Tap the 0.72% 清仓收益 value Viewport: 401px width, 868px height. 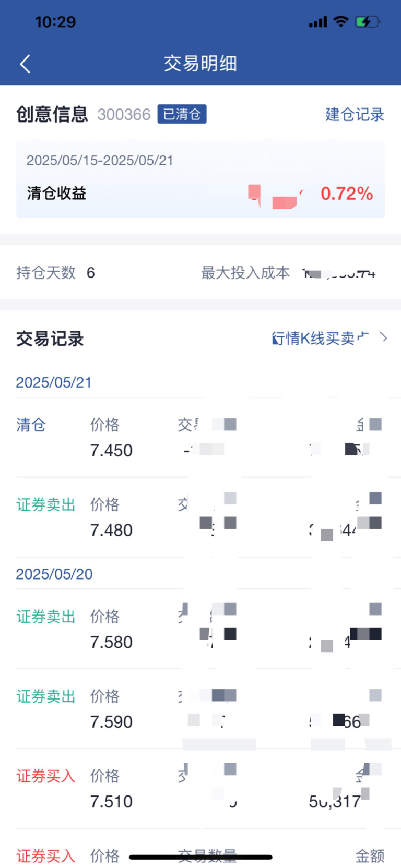click(347, 194)
